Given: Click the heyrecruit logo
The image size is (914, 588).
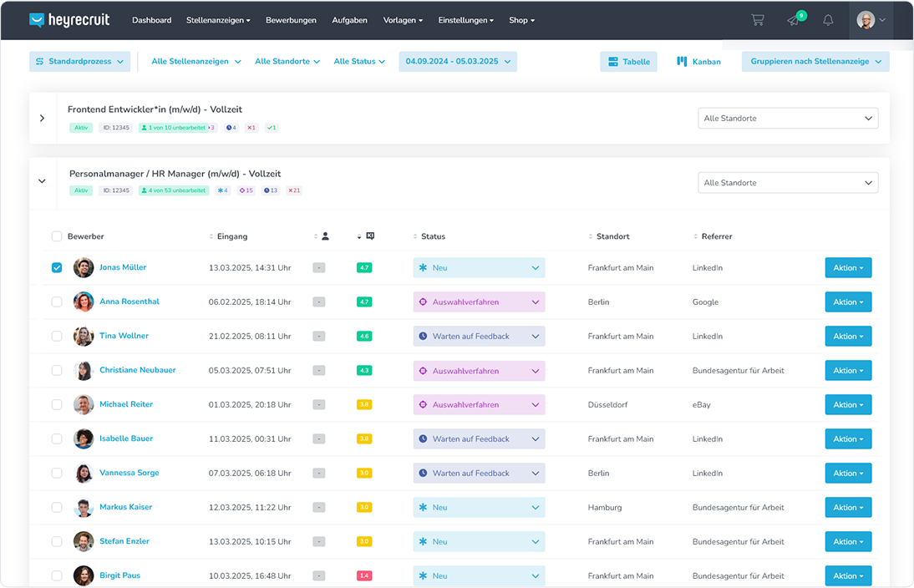Looking at the screenshot, I should [x=69, y=20].
